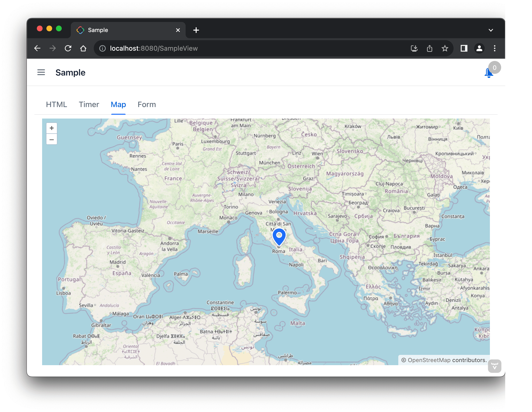Toggle the browser side panel
The height and width of the screenshot is (412, 532).
tap(464, 49)
